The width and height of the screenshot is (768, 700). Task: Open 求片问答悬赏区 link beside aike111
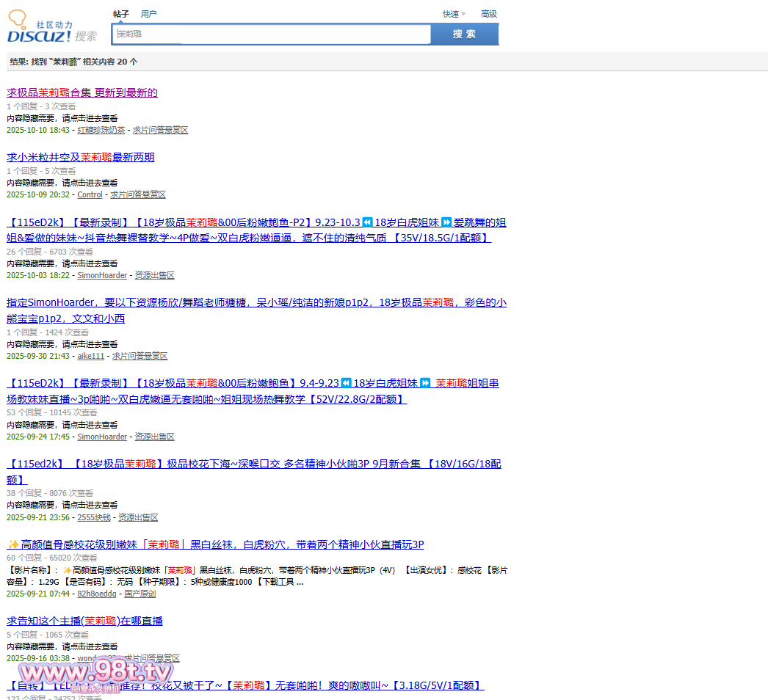(x=140, y=356)
